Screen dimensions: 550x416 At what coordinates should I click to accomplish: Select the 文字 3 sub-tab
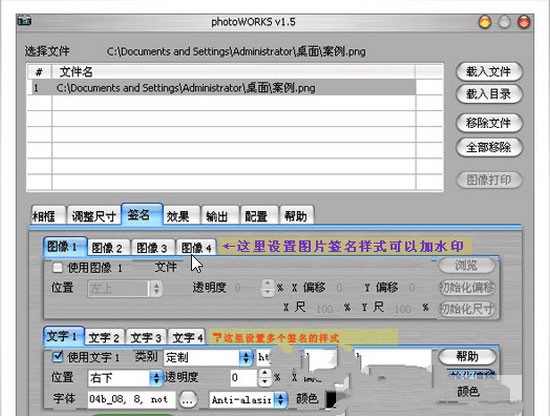[x=146, y=337]
